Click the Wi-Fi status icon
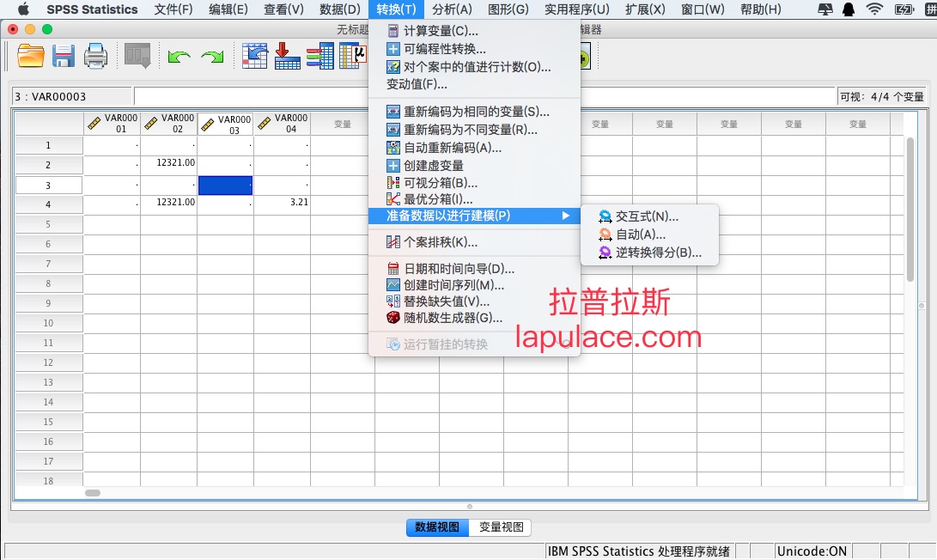This screenshot has height=560, width=937. click(874, 9)
